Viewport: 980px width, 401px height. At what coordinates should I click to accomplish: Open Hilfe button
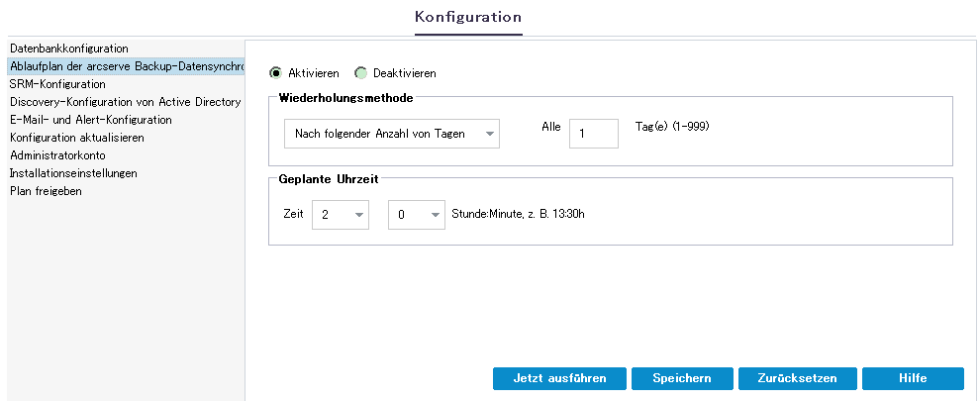pos(912,378)
